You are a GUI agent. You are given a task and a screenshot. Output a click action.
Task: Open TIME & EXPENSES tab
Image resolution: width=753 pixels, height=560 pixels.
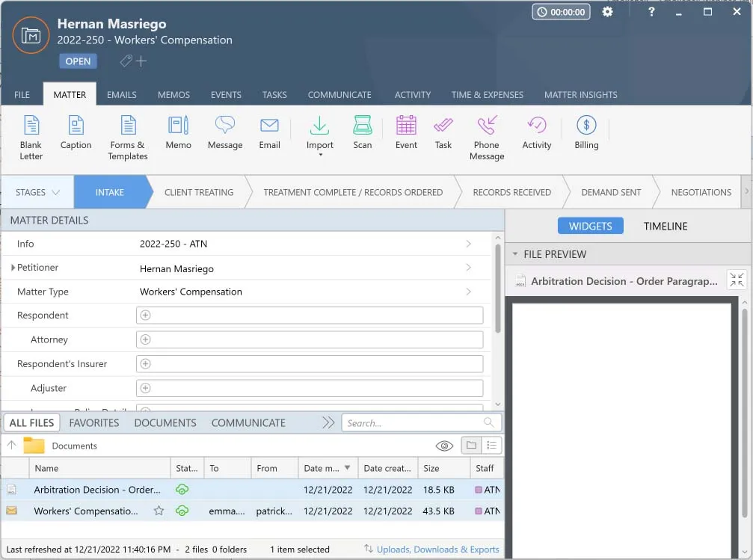[487, 95]
